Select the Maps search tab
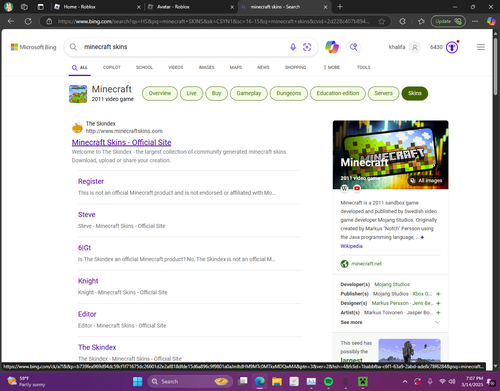The height and width of the screenshot is (391, 500). click(236, 67)
